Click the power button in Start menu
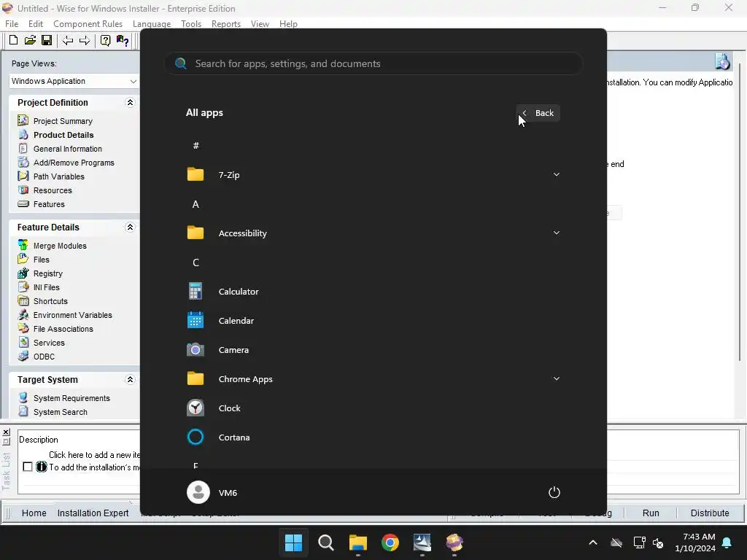Viewport: 747px width, 560px height. click(x=554, y=492)
